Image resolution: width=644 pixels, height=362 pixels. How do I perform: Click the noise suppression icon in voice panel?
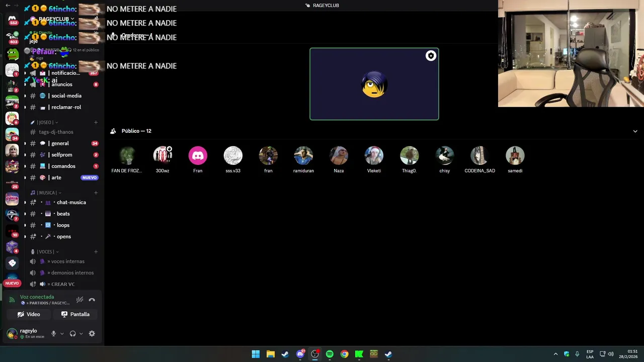(79, 300)
